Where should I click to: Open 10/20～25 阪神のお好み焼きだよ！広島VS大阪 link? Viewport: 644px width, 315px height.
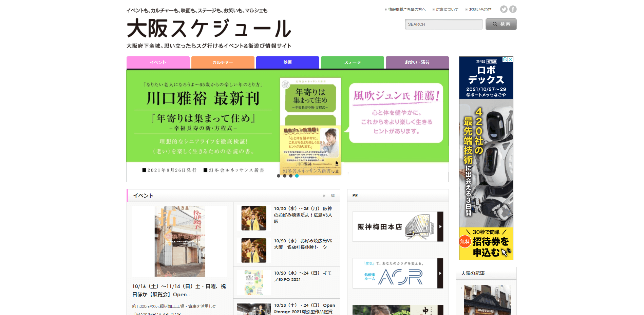[303, 215]
